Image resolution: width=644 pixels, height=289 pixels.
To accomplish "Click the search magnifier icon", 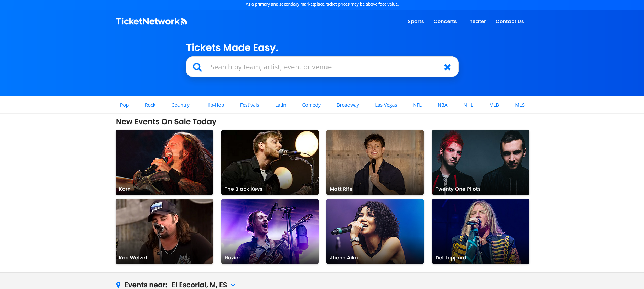I will pyautogui.click(x=197, y=67).
